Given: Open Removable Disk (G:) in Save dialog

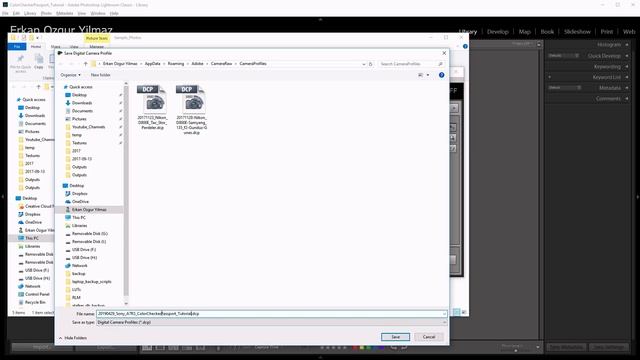Looking at the screenshot, I should click(90, 233).
